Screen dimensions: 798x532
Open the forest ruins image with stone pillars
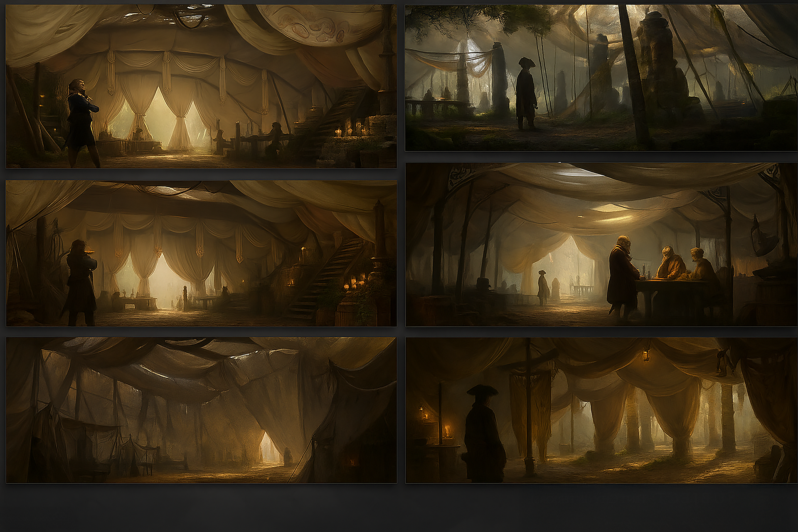601,78
